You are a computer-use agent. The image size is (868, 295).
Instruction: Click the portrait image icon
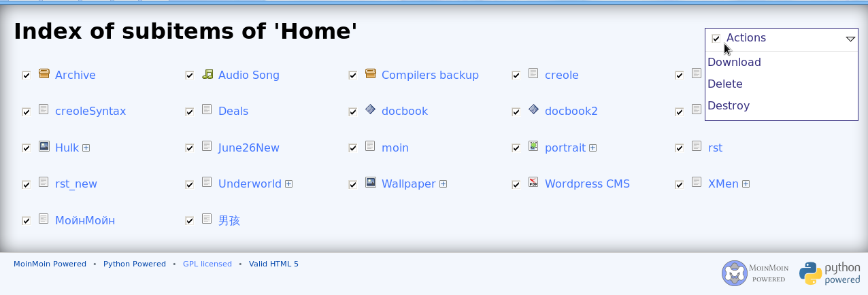(x=534, y=146)
